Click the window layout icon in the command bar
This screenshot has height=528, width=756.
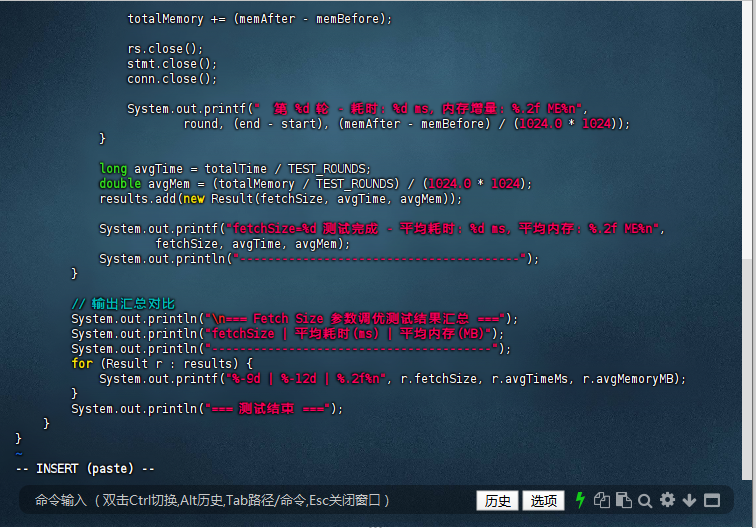point(712,501)
